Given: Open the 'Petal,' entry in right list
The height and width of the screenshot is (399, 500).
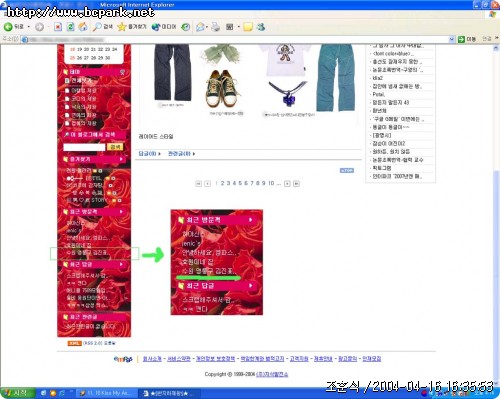Looking at the screenshot, I should pyautogui.click(x=379, y=94).
